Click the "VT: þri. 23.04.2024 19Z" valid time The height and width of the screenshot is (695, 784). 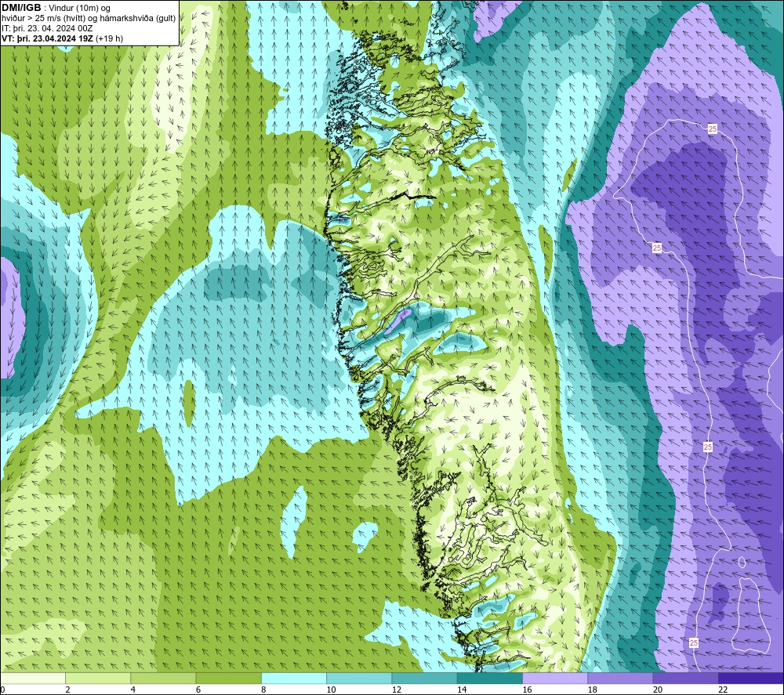tap(48, 38)
